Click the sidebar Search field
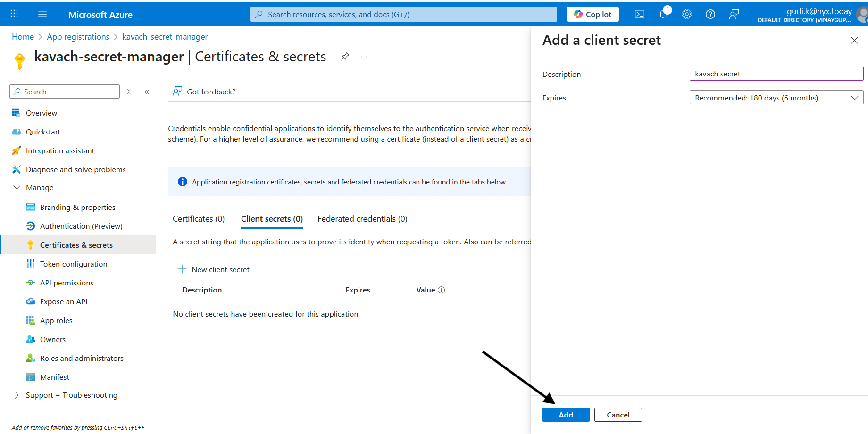The height and width of the screenshot is (434, 868). (65, 92)
